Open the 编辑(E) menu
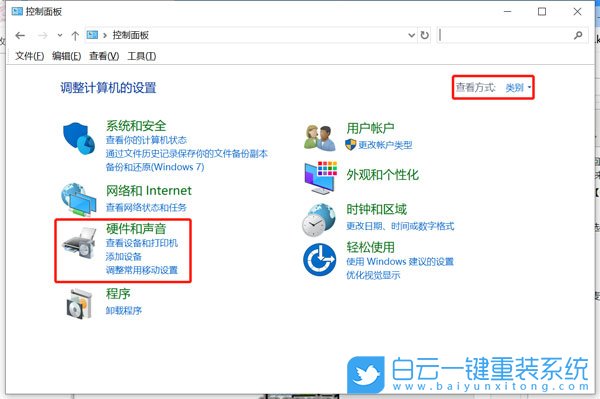The width and height of the screenshot is (600, 399). pyautogui.click(x=67, y=56)
